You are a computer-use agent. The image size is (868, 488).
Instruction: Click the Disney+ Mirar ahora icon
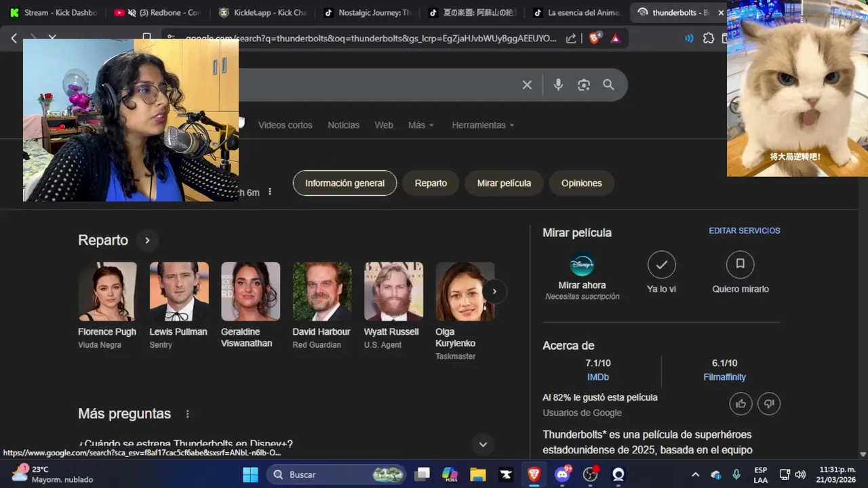click(582, 264)
